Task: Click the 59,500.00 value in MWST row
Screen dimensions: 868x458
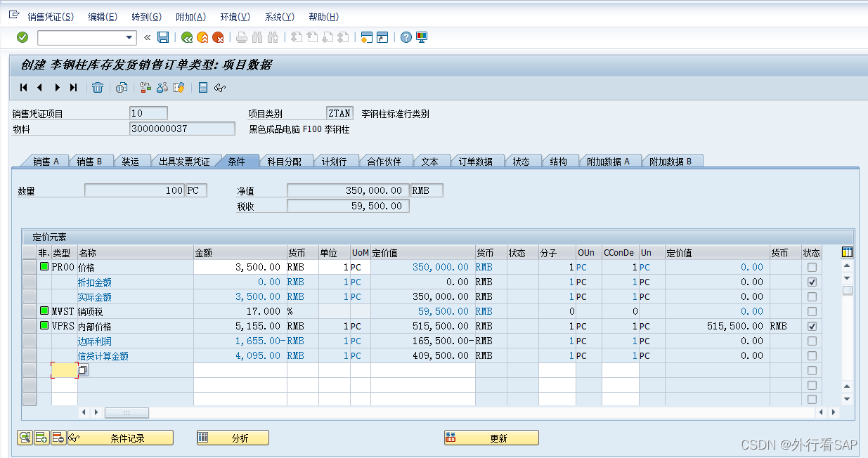Action: (443, 312)
